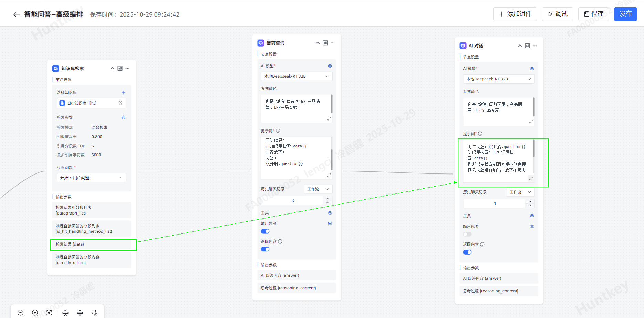Image resolution: width=644 pixels, height=318 pixels.
Task: Zoom out the workflow canvas
Action: pos(21,313)
